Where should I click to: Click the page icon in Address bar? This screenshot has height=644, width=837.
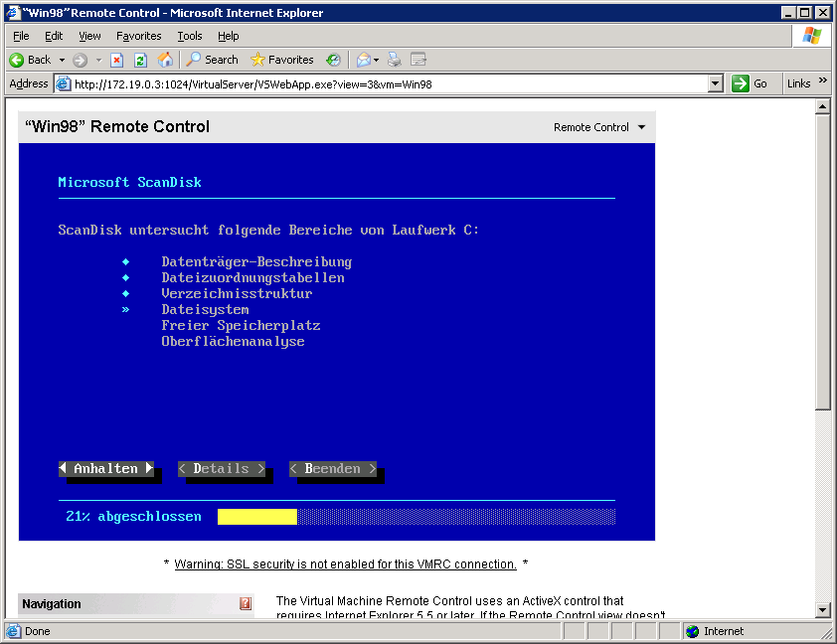point(64,83)
